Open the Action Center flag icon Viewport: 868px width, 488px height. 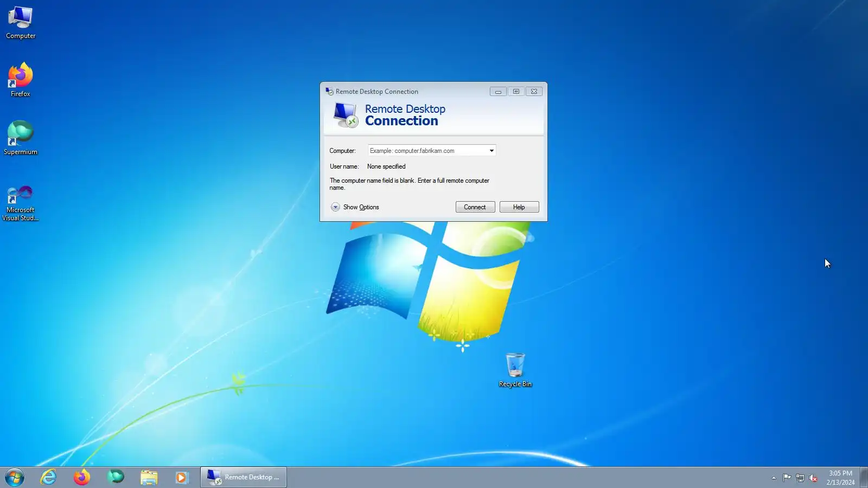click(x=787, y=478)
